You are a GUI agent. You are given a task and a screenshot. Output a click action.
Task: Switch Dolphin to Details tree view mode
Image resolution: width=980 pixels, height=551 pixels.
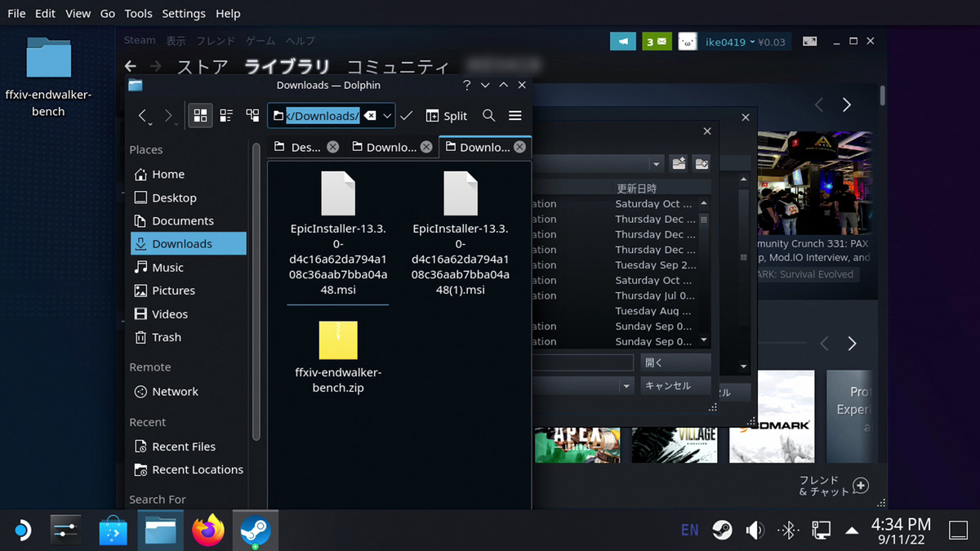pyautogui.click(x=252, y=116)
